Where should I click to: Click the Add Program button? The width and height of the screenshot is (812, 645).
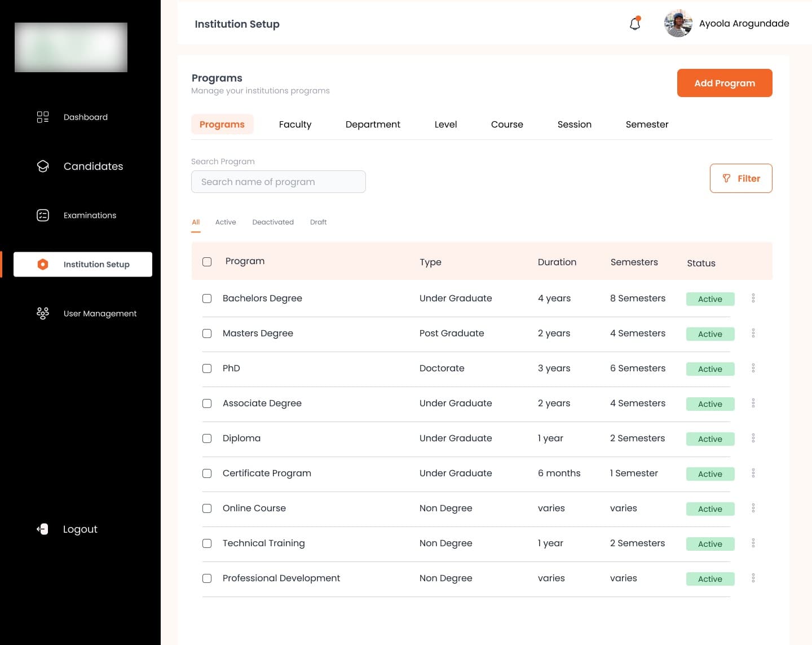click(725, 83)
